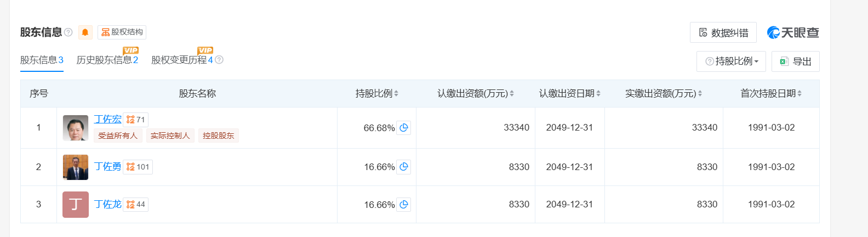
Task: Click the pie chart icon for 丁佐宏
Action: 404,128
